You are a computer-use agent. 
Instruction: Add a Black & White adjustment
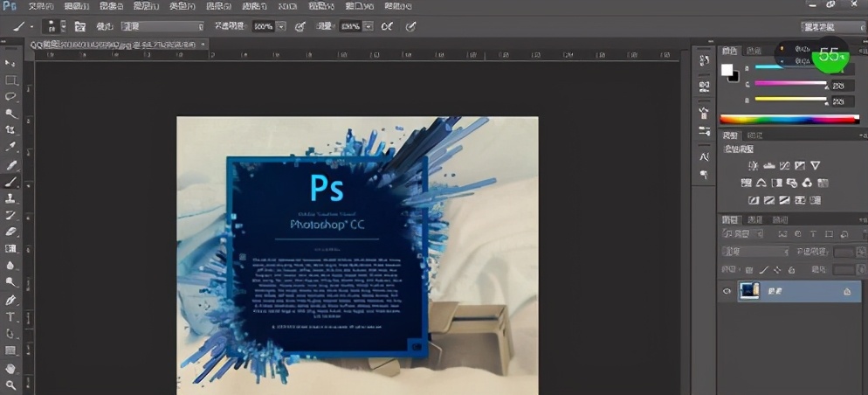coord(776,183)
